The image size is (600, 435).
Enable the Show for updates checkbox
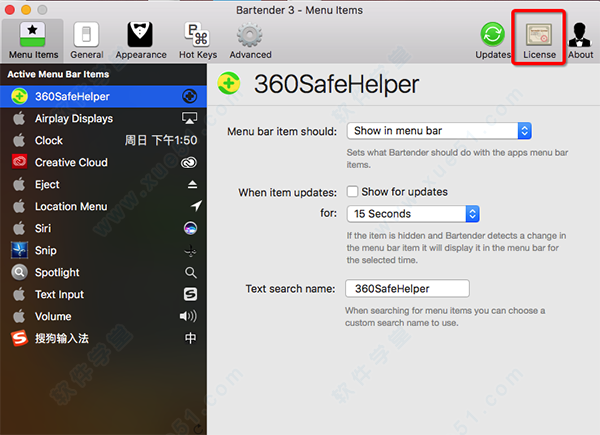pyautogui.click(x=352, y=192)
